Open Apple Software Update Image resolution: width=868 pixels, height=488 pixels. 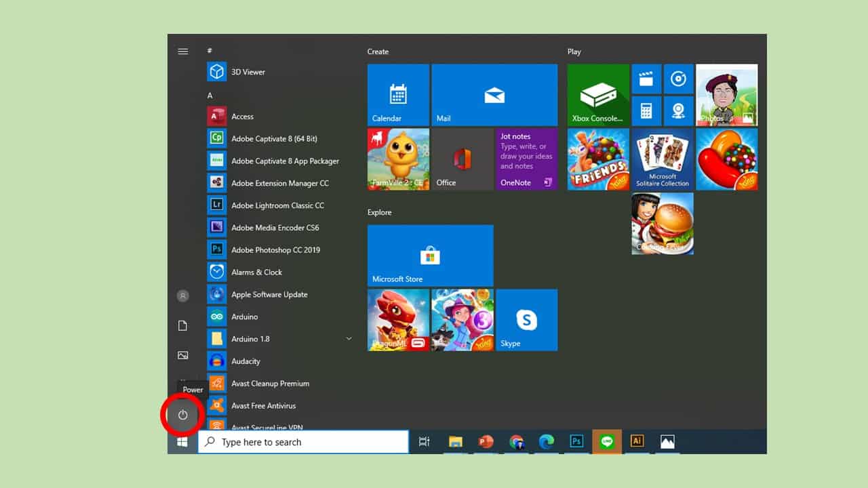pos(281,294)
